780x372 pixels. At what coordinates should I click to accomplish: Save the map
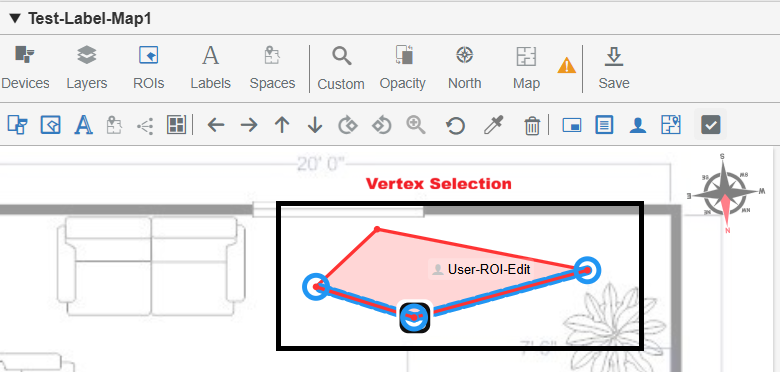pos(614,67)
